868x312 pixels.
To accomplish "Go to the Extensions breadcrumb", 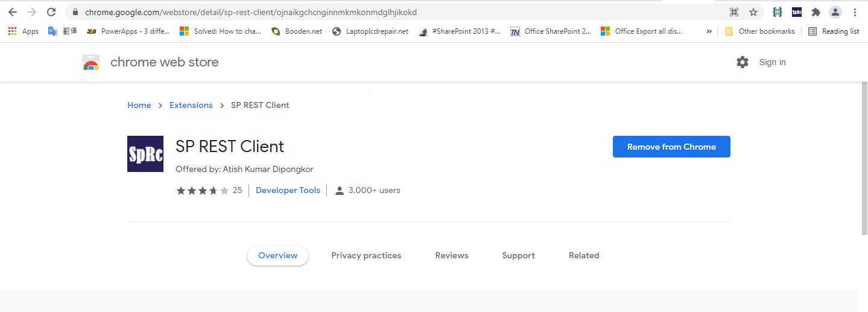I will tap(191, 105).
